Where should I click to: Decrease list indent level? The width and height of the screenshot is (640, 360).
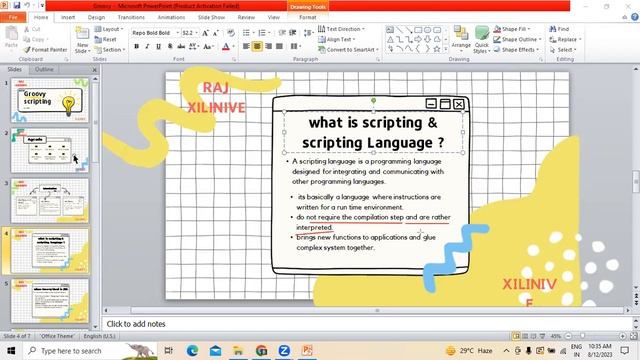(282, 33)
